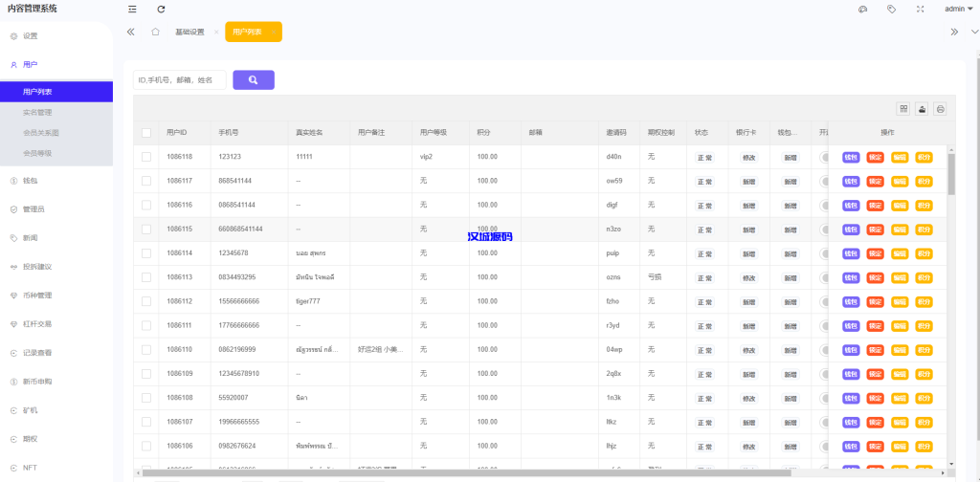This screenshot has width=980, height=482.
Task: Click the refresh icon in the top bar
Action: point(161,9)
